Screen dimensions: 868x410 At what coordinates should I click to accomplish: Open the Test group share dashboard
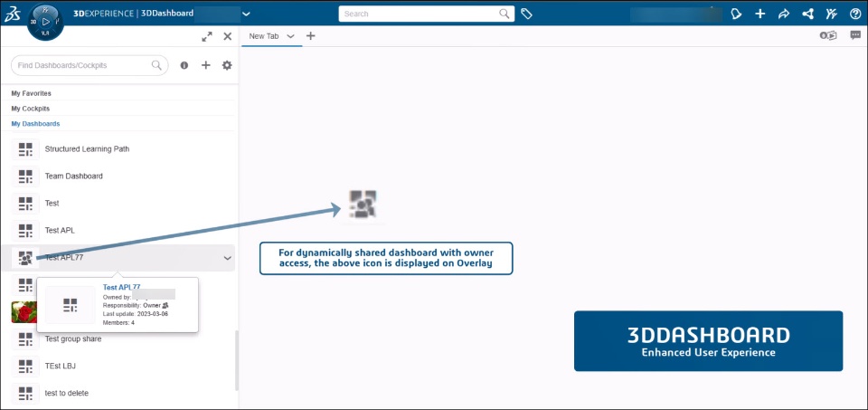73,339
